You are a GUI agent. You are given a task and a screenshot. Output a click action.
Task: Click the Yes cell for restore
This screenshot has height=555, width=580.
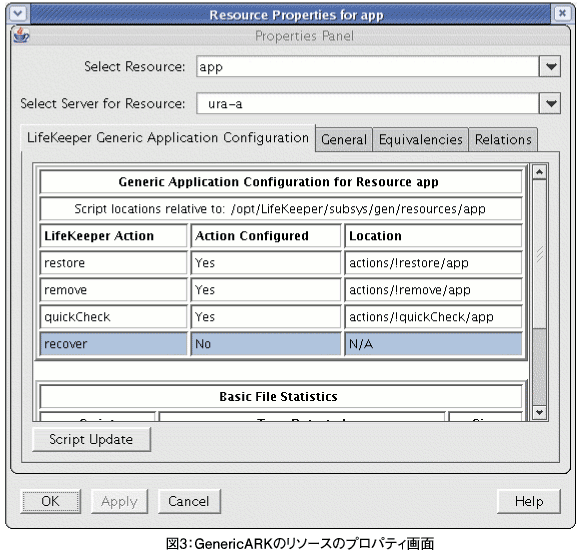266,263
